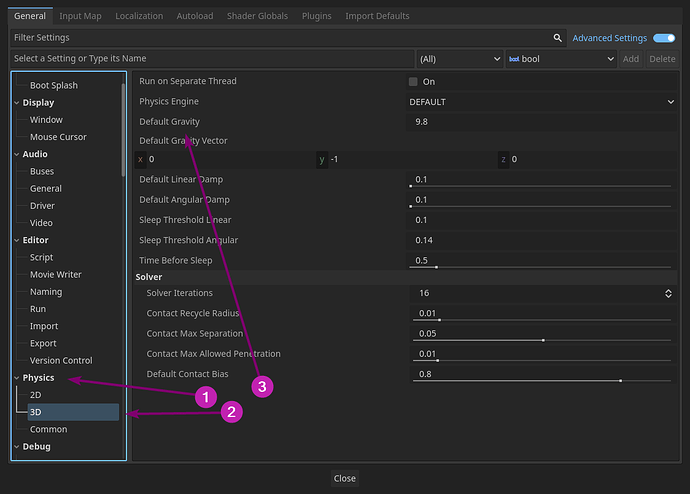Click the Default Linear Damp slider
The image size is (690, 494).
coord(540,186)
